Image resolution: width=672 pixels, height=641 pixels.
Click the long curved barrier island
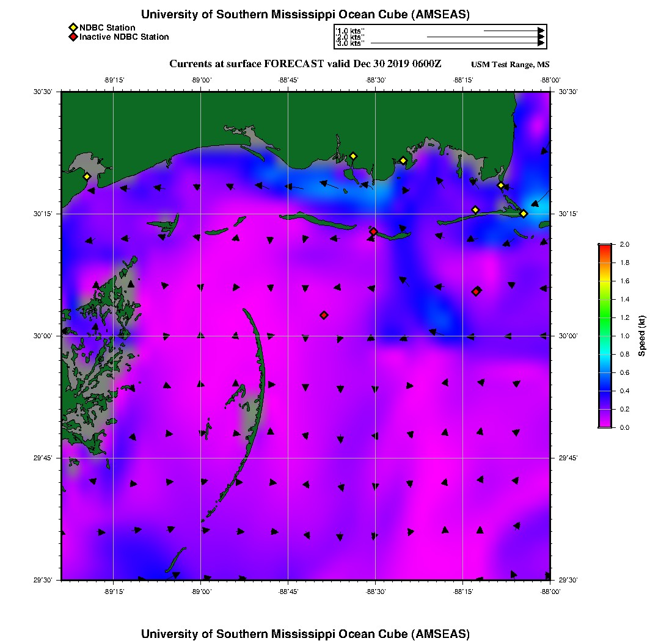point(260,378)
